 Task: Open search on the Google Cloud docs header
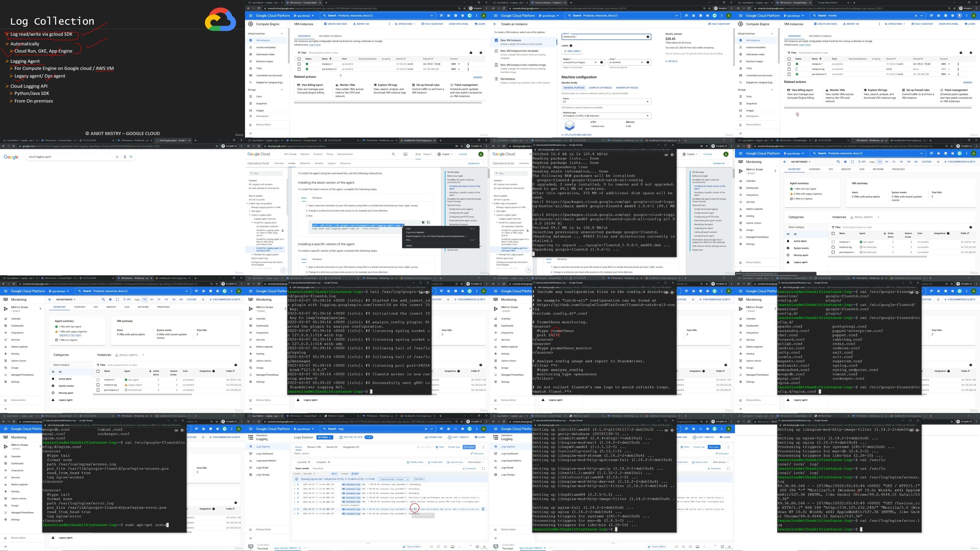(393, 154)
